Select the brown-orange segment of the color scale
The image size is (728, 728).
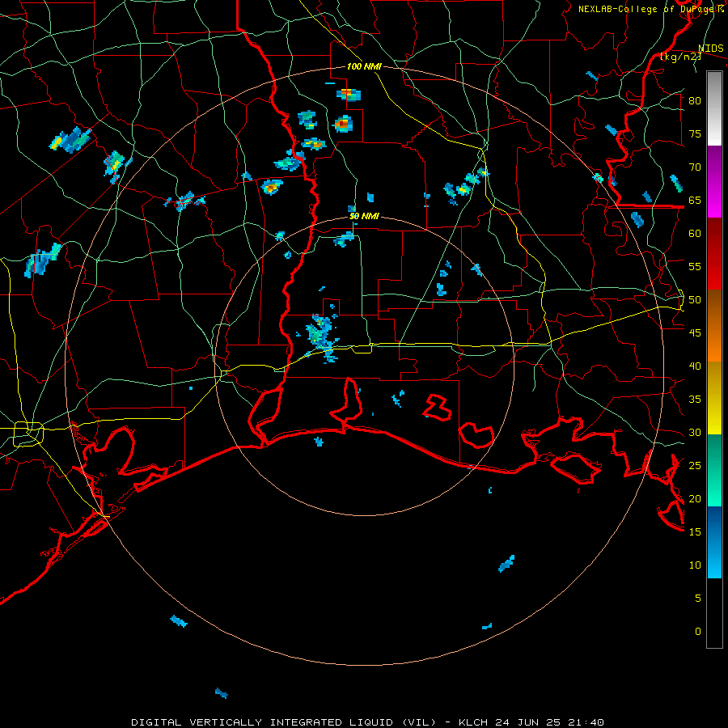[x=714, y=325]
